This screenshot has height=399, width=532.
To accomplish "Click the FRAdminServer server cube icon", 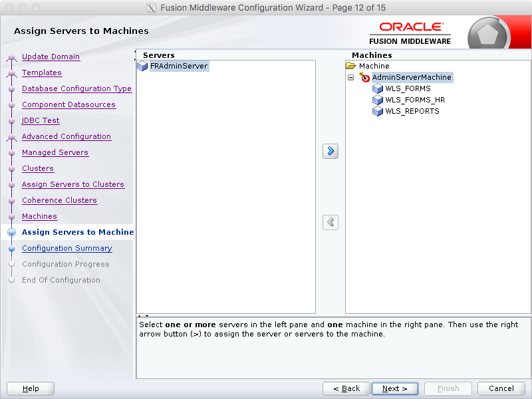I will click(x=142, y=66).
